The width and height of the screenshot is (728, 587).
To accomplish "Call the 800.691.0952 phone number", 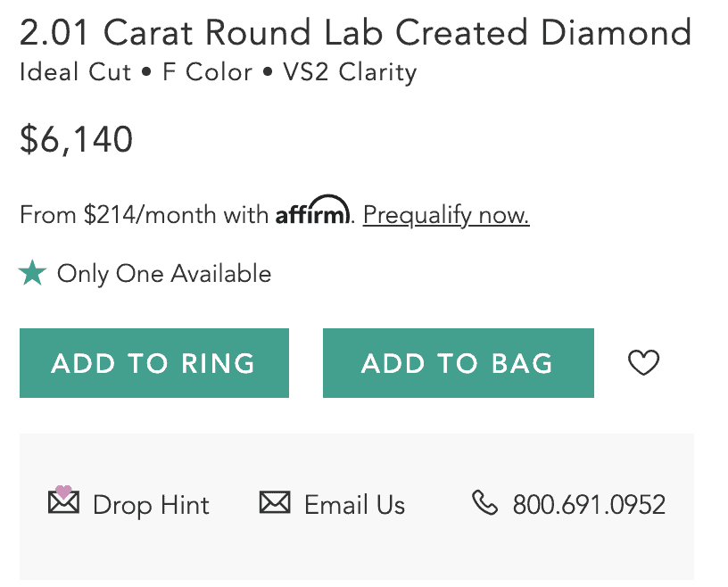I will (x=589, y=505).
